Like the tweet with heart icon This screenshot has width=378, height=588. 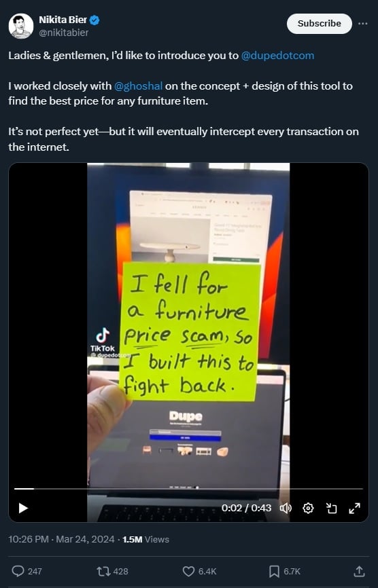pyautogui.click(x=188, y=571)
